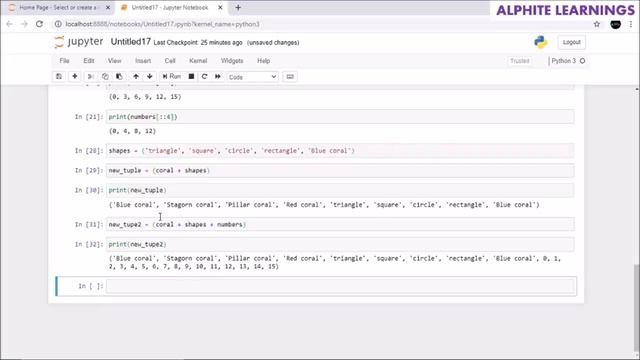
Task: Open the Insert menu
Action: pyautogui.click(x=143, y=61)
